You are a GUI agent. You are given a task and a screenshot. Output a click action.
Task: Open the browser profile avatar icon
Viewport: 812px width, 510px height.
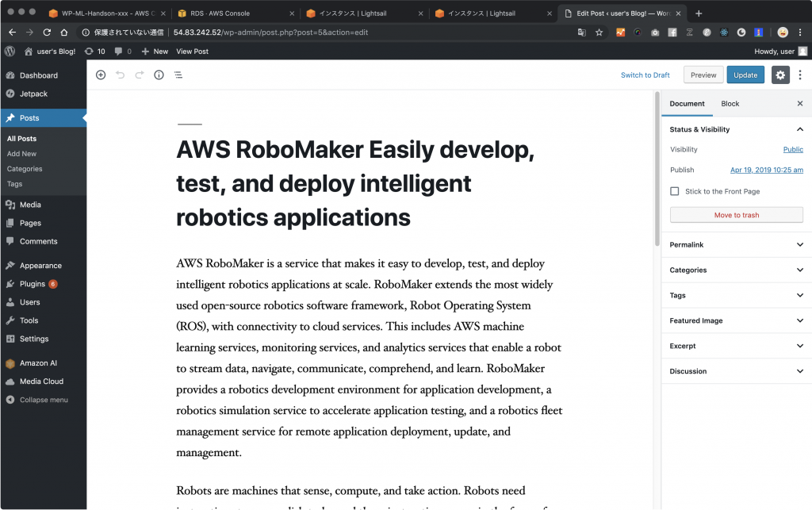[x=783, y=32]
